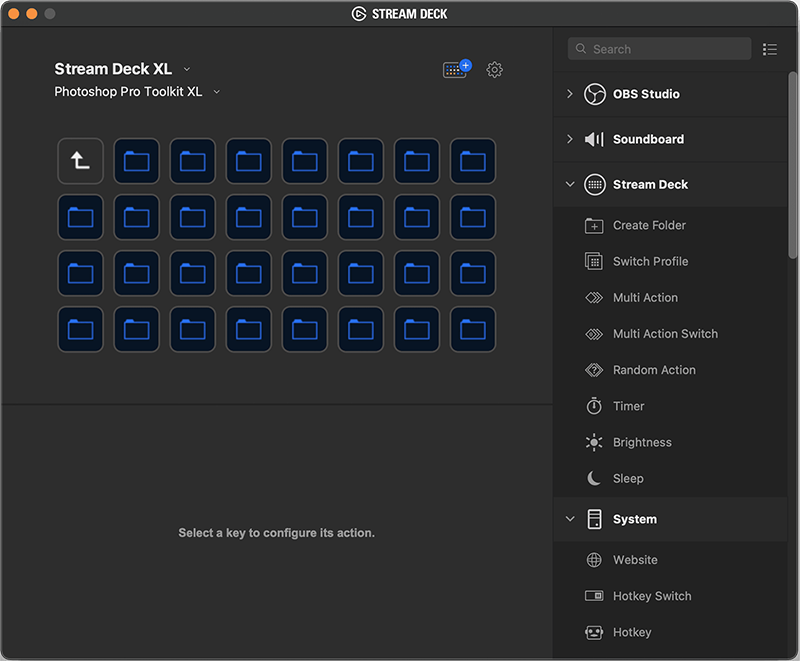
Task: Collapse the System category
Action: click(570, 519)
